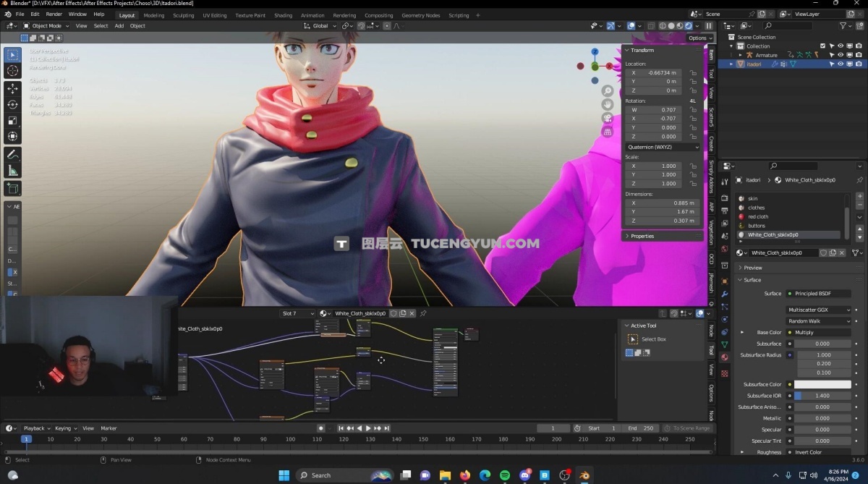
Task: Open Multiscatter GGX distribution dropdown
Action: click(x=820, y=310)
